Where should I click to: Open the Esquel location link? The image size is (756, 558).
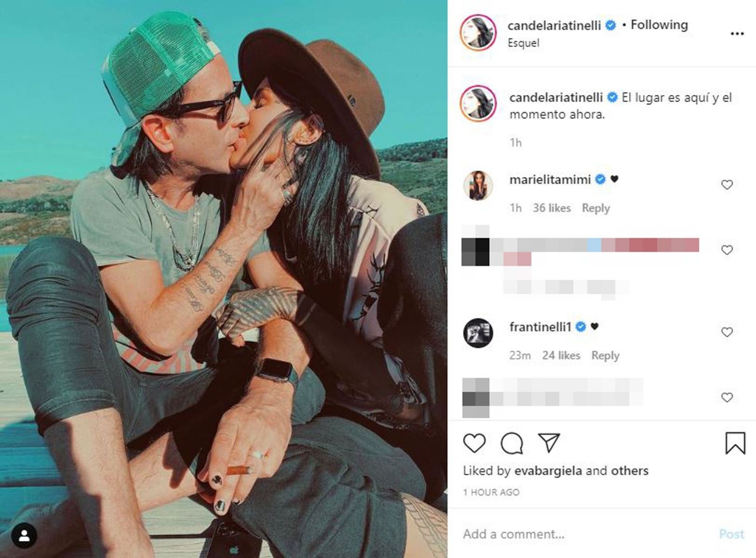[523, 43]
